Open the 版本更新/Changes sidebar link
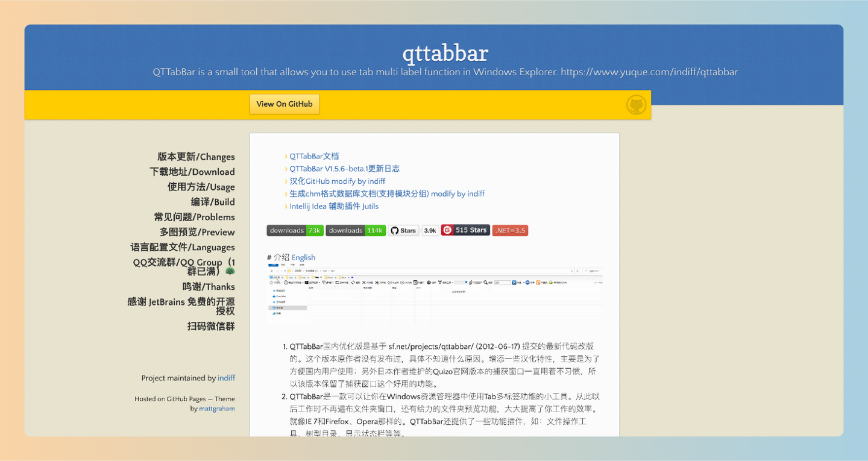This screenshot has width=868, height=461. tap(196, 157)
